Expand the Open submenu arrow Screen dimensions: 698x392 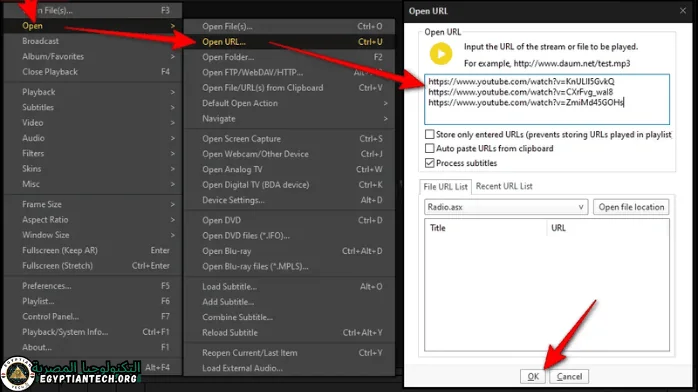173,26
